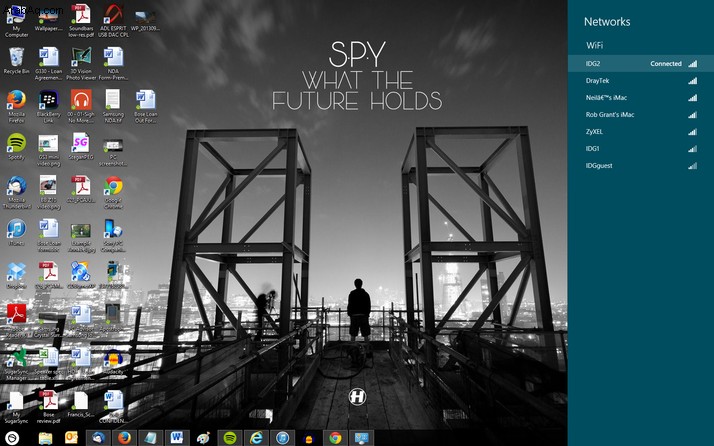Open Google Chrome desktop shortcut

[113, 193]
